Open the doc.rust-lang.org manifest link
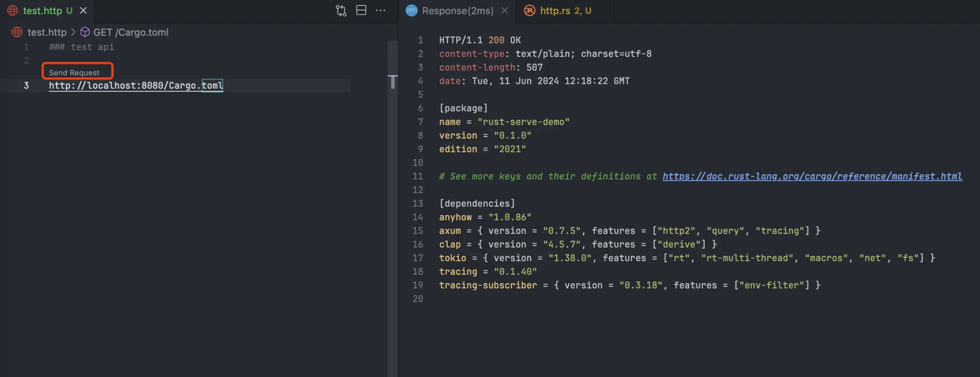 (x=812, y=176)
